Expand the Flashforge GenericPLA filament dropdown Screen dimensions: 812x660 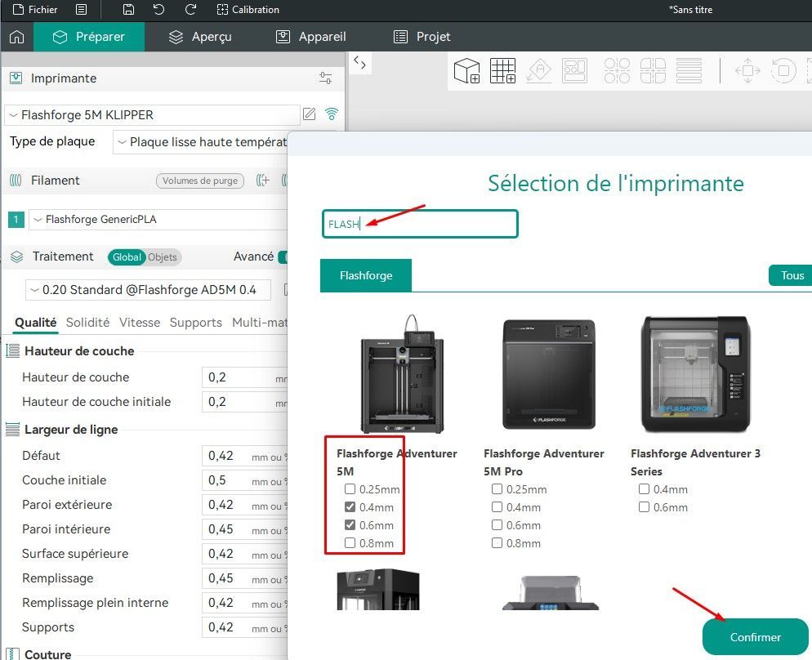pyautogui.click(x=158, y=220)
